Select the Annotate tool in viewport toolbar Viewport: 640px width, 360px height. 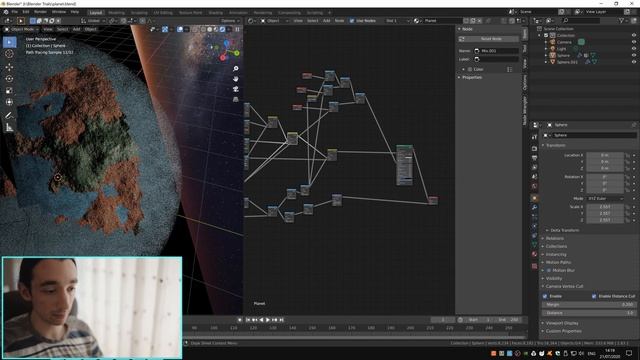(9, 116)
